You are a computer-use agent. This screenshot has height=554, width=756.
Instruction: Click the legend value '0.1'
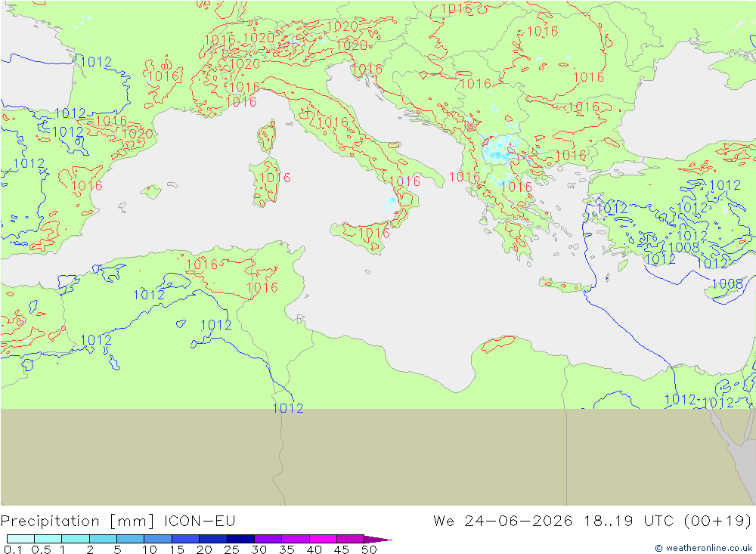click(13, 549)
